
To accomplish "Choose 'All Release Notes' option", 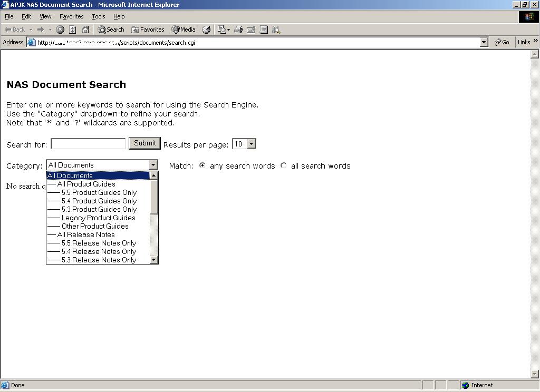I will pos(98,234).
